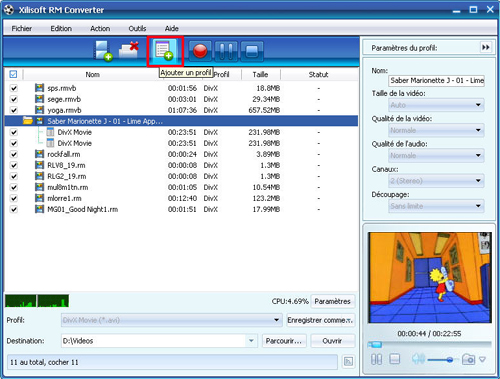The width and height of the screenshot is (500, 379).
Task: Mute the preview volume speaker icon
Action: tap(418, 359)
